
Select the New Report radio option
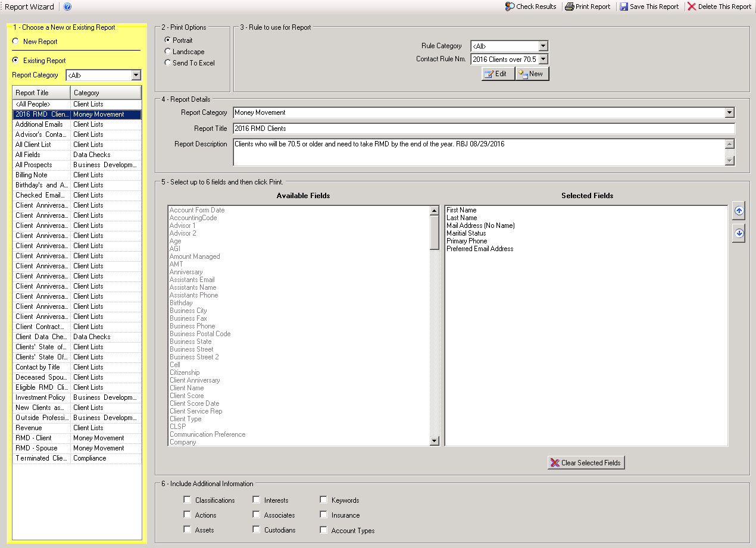point(15,42)
